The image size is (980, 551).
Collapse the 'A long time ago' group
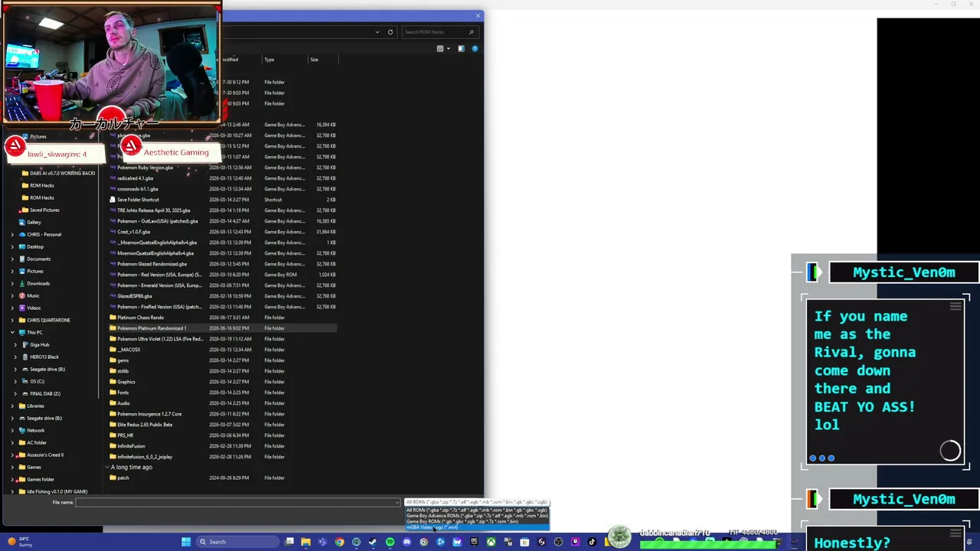[107, 467]
